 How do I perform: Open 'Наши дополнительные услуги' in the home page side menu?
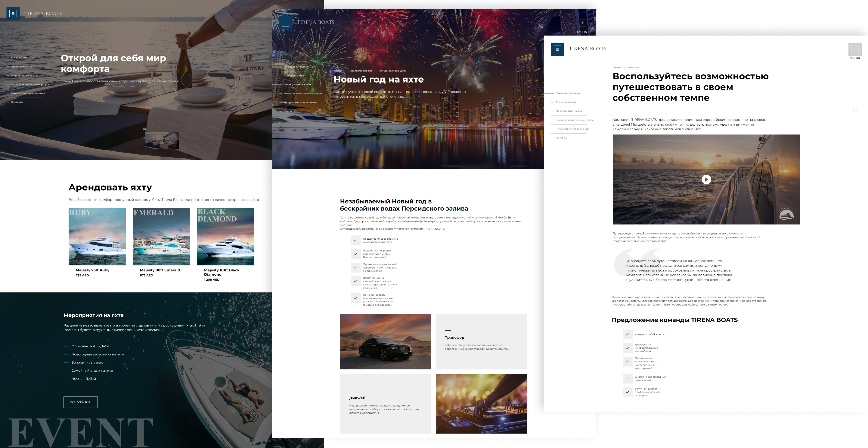(x=30, y=84)
